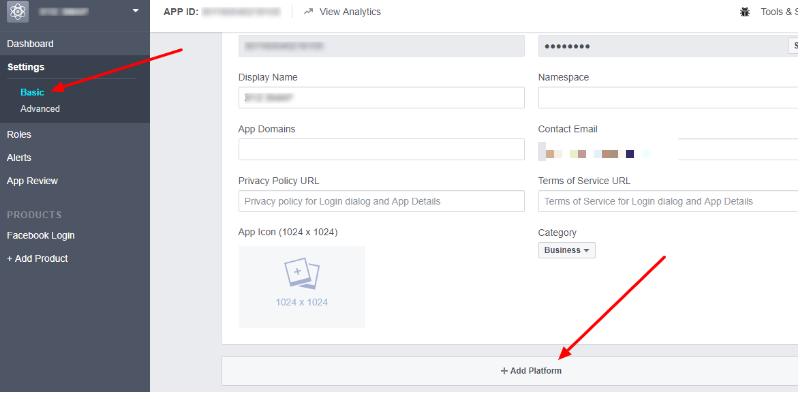The image size is (801, 399).
Task: Click the masked App Secret field
Action: 663,46
